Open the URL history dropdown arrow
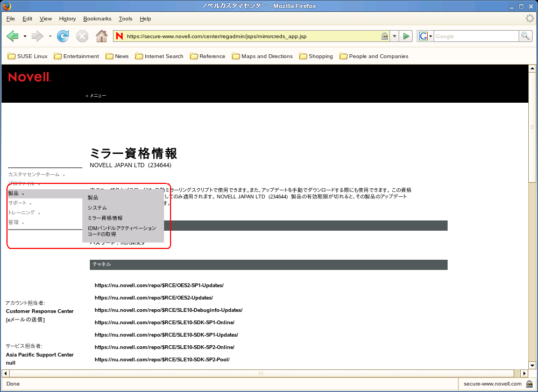 (x=395, y=36)
